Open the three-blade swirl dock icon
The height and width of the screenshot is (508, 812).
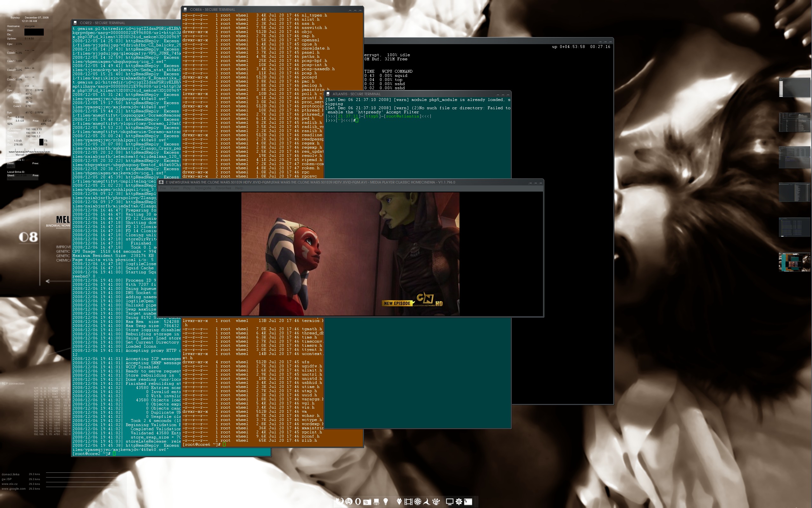(427, 502)
